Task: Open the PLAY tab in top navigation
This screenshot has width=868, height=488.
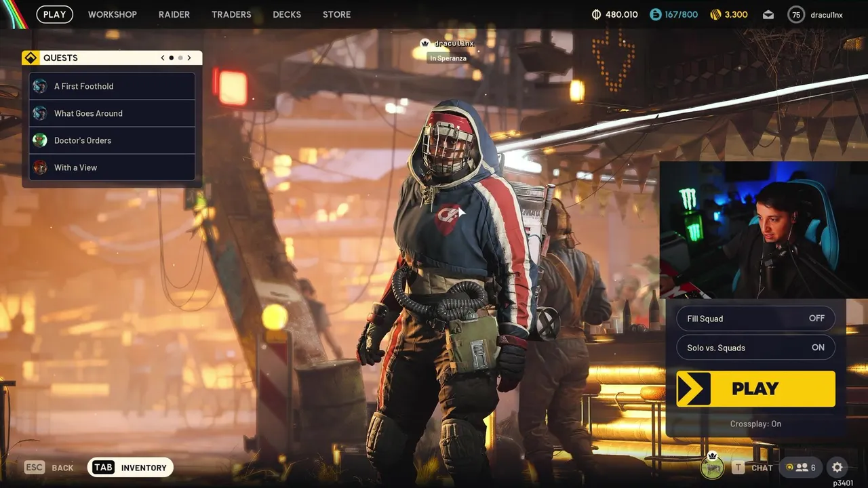Action: [x=54, y=14]
